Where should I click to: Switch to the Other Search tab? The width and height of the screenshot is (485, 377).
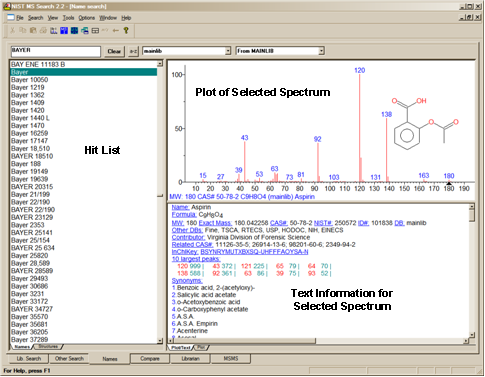(x=69, y=359)
